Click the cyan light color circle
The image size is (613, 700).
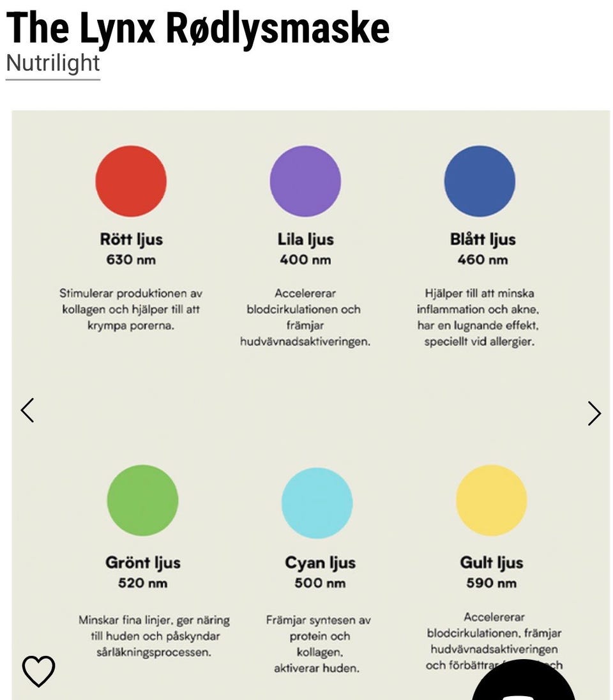coord(317,503)
